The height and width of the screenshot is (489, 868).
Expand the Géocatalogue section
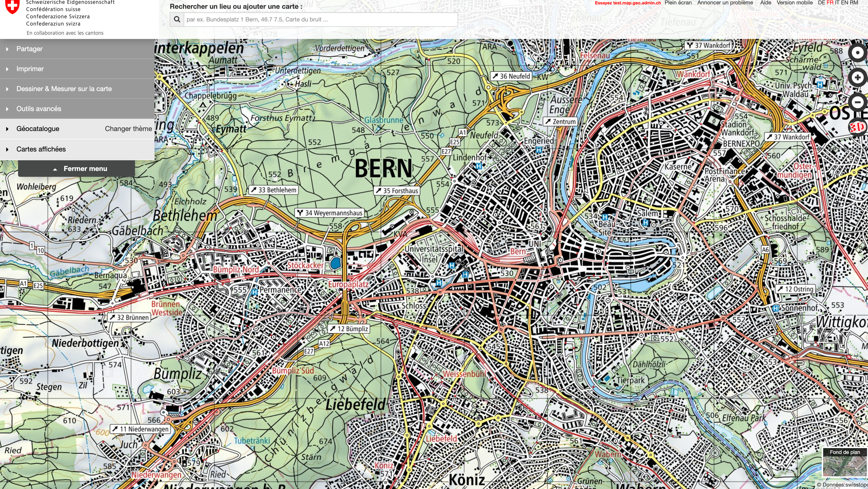pyautogui.click(x=38, y=129)
